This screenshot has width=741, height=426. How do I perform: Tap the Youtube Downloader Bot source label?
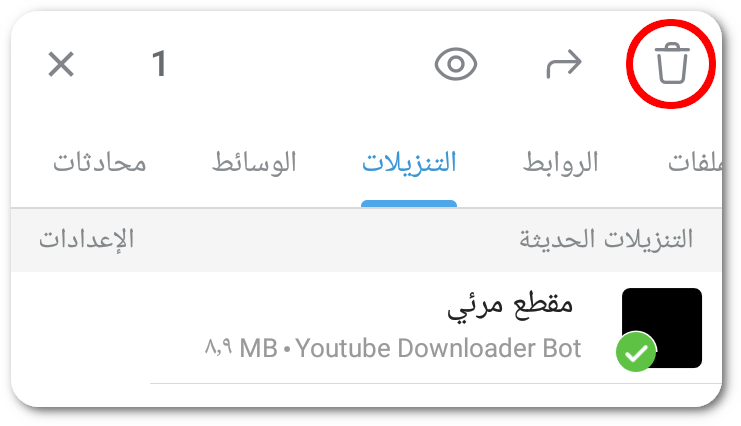(438, 349)
